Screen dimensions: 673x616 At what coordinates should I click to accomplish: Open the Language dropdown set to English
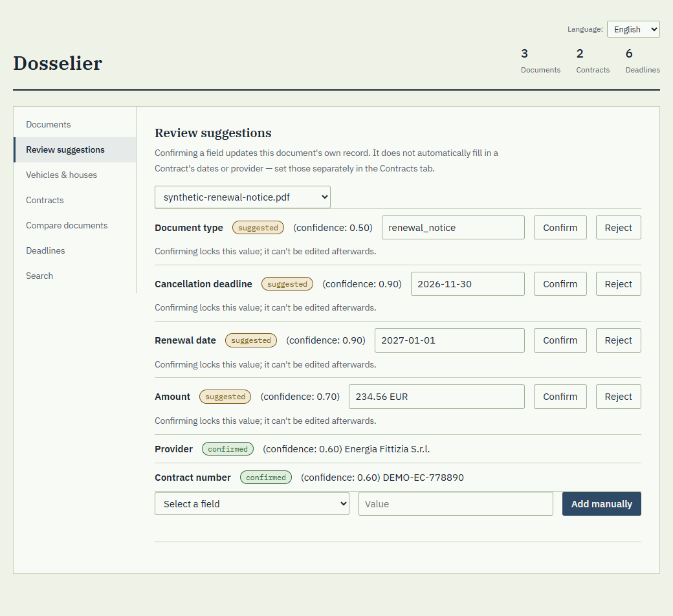click(x=633, y=29)
